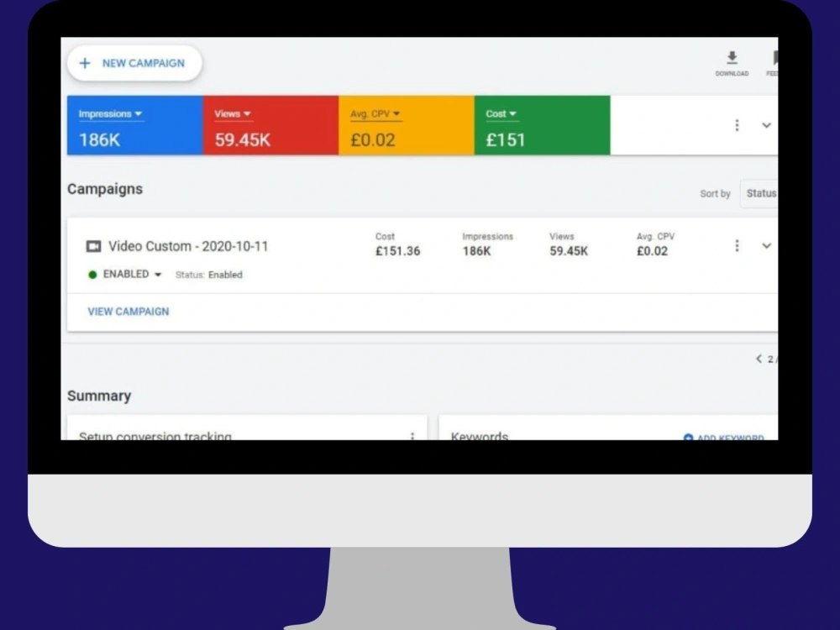Expand the Video Custom campaign row chevron
This screenshot has width=840, height=630.
[x=767, y=246]
